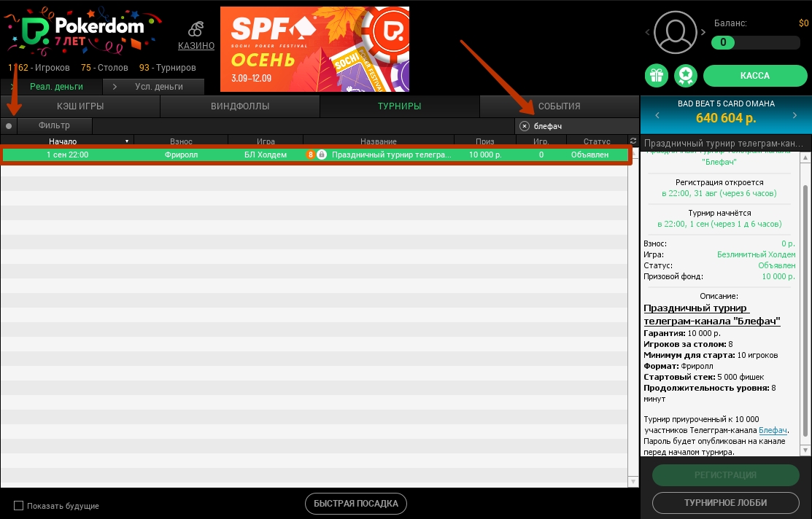Screen dimensions: 812x519
Task: Click the orange 8 players badge
Action: 310,155
